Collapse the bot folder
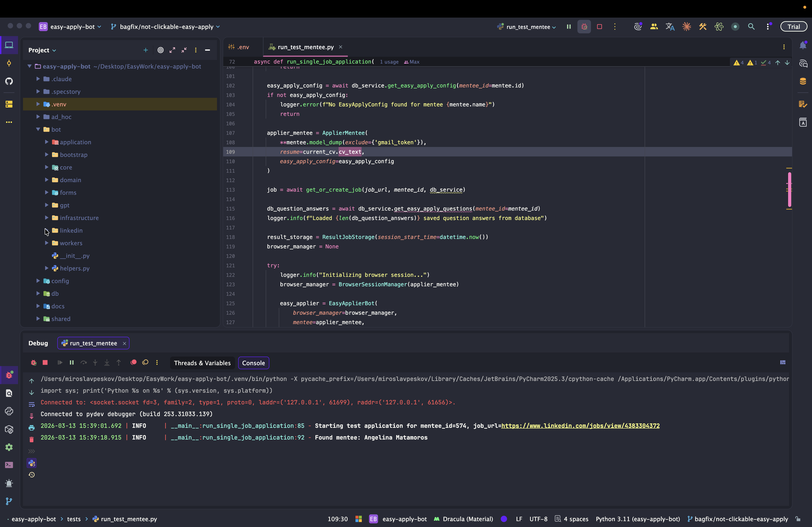The height and width of the screenshot is (527, 812). tap(38, 129)
